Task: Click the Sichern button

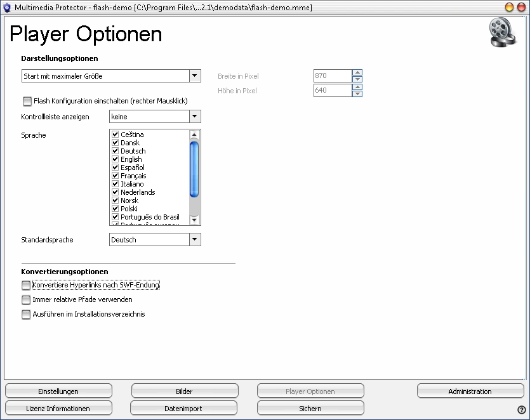Action: (x=310, y=409)
